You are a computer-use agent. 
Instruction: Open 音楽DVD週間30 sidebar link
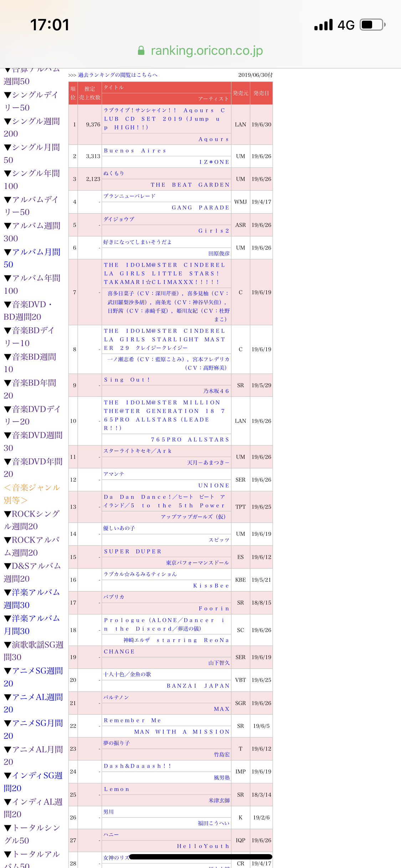[x=33, y=441]
